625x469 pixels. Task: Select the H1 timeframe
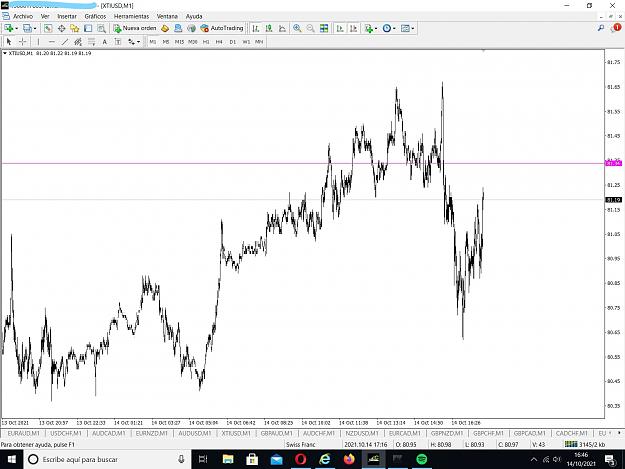coord(206,42)
